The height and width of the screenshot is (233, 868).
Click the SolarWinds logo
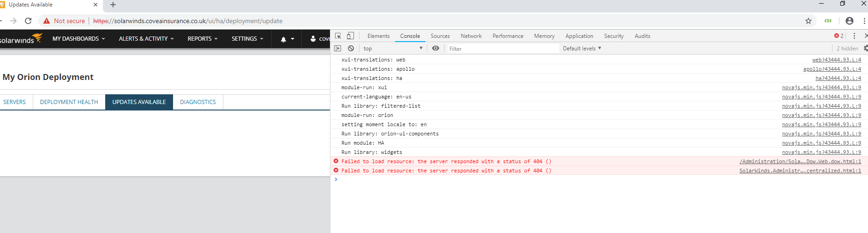click(x=21, y=39)
